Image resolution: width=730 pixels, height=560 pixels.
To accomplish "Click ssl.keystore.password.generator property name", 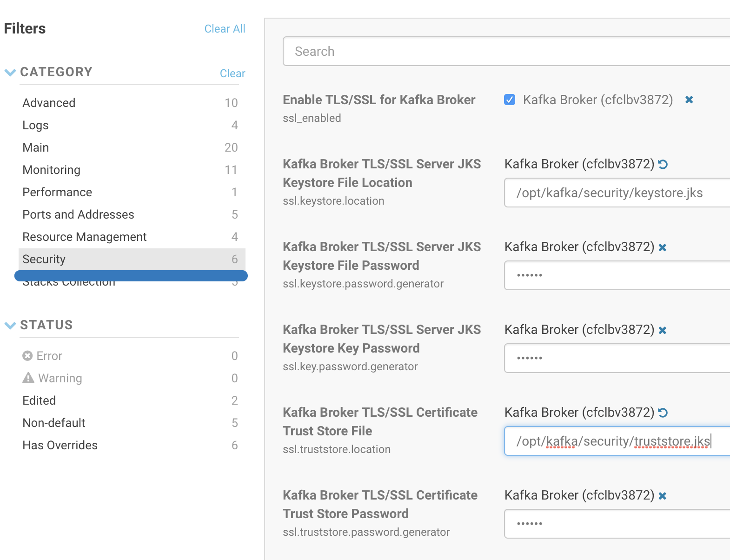I will tap(363, 284).
